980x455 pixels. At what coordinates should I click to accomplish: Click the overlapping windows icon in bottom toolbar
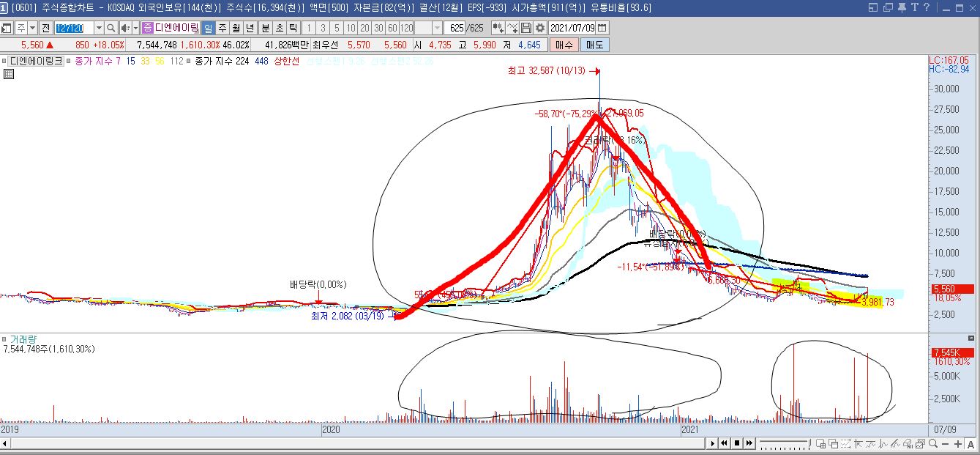coord(833,444)
